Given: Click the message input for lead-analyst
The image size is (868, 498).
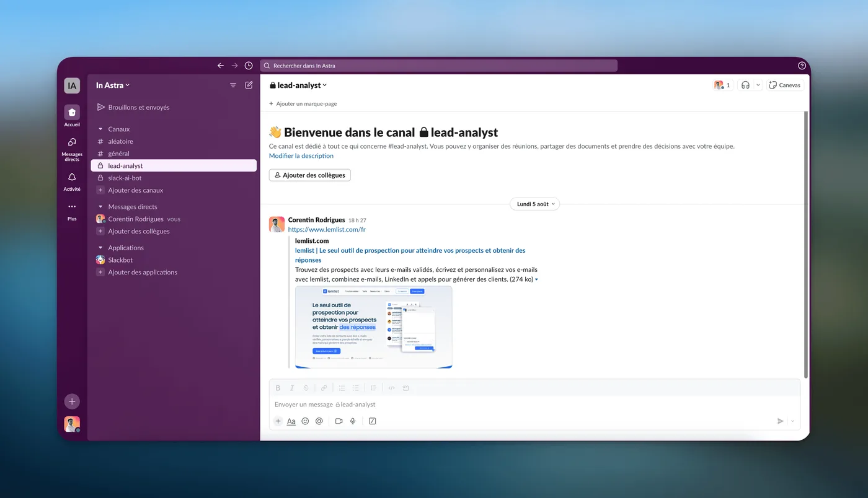Looking at the screenshot, I should (534, 404).
